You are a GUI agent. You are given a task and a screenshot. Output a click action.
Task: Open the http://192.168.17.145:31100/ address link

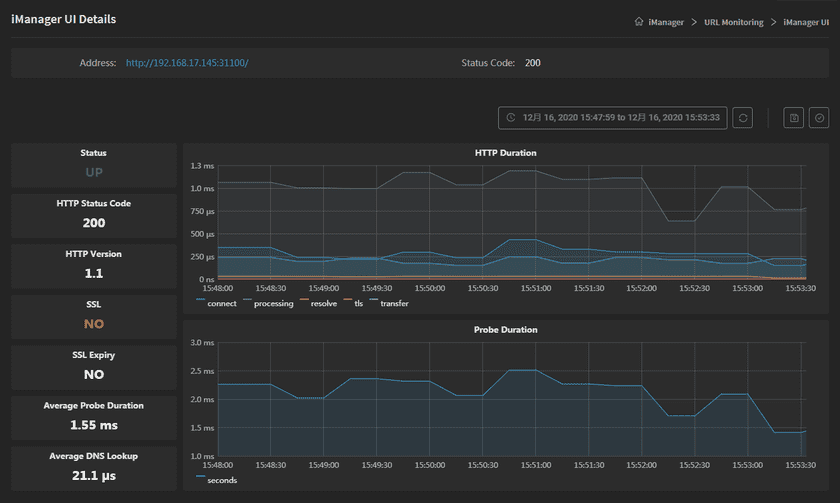(x=187, y=63)
